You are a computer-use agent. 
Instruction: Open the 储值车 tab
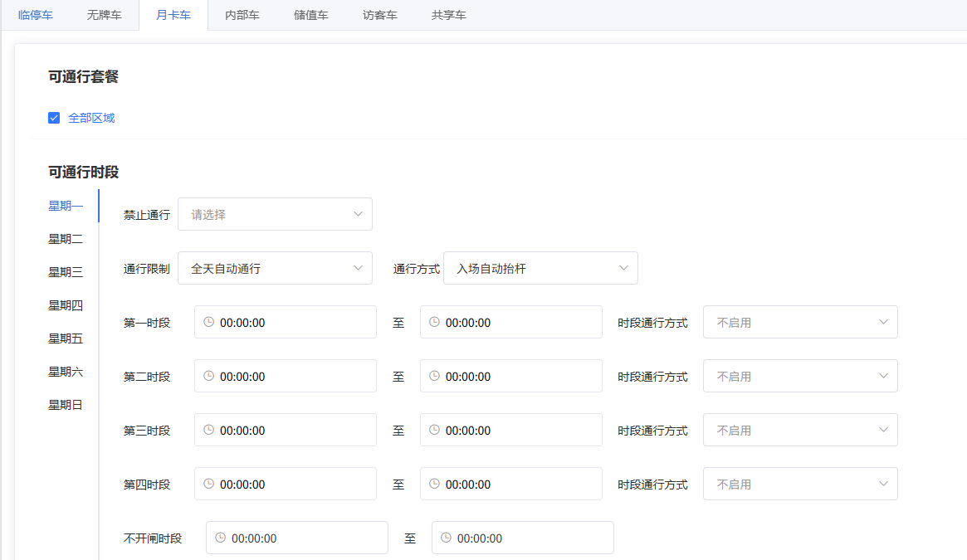click(310, 15)
